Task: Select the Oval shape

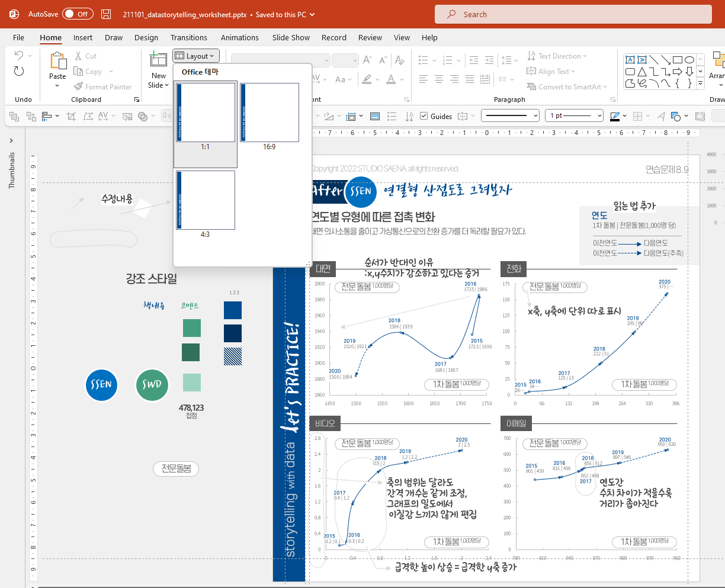Action: 689,60
